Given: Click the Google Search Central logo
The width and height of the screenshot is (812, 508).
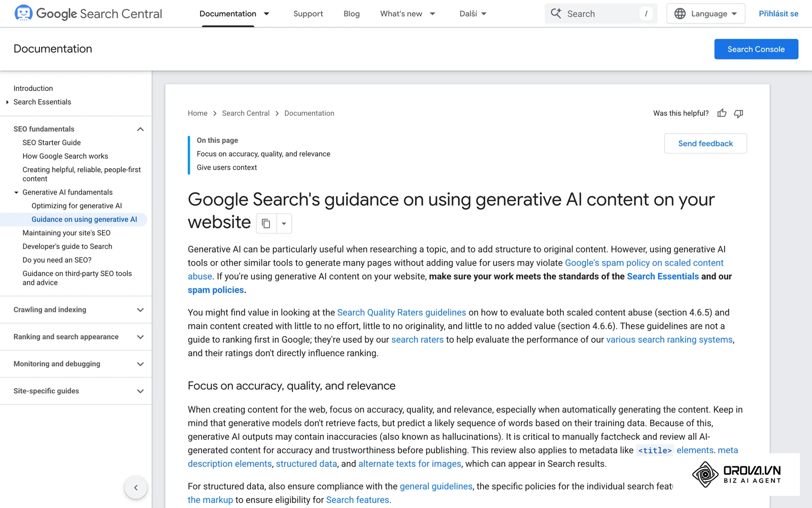Looking at the screenshot, I should coord(88,14).
